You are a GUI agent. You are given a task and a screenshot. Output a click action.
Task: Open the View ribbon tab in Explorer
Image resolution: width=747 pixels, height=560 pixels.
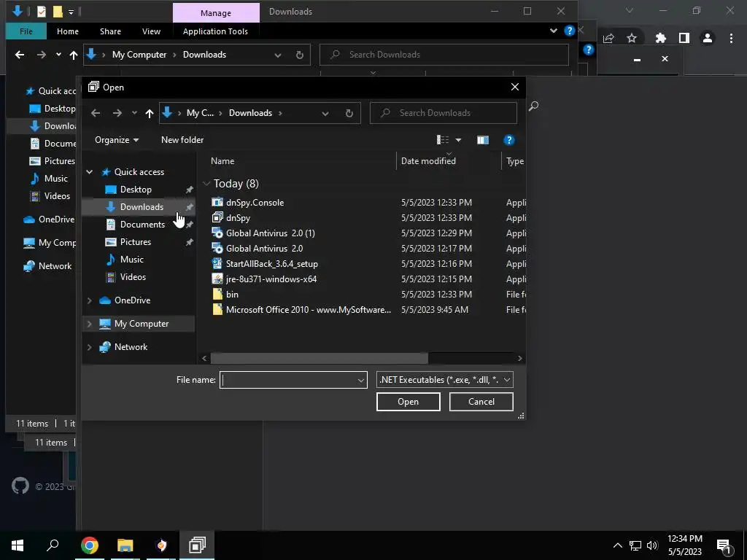151,31
